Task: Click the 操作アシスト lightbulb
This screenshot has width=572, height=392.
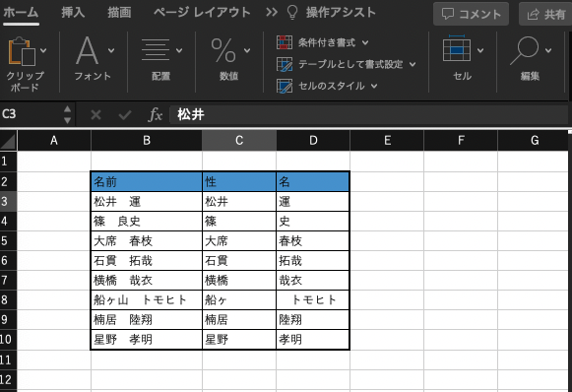Action: pos(292,12)
